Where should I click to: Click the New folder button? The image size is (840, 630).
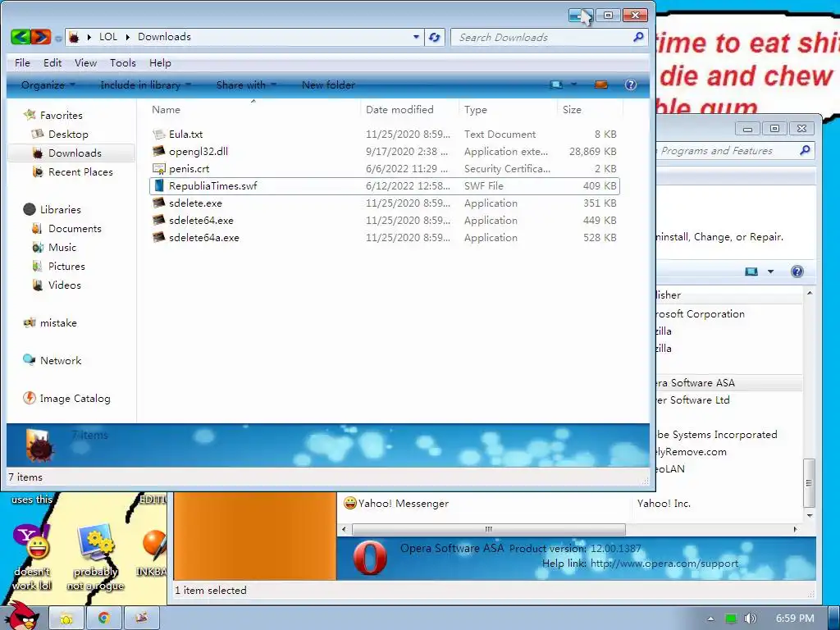pos(328,85)
